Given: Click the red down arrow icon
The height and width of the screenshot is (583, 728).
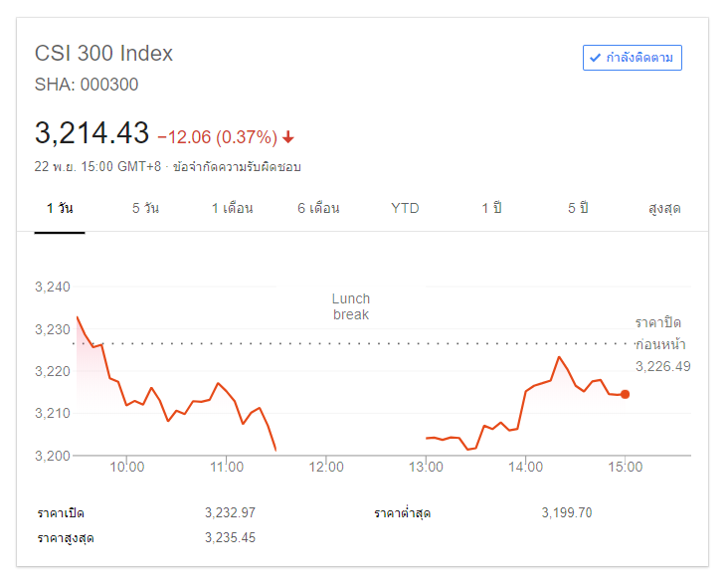Looking at the screenshot, I should click(x=288, y=137).
